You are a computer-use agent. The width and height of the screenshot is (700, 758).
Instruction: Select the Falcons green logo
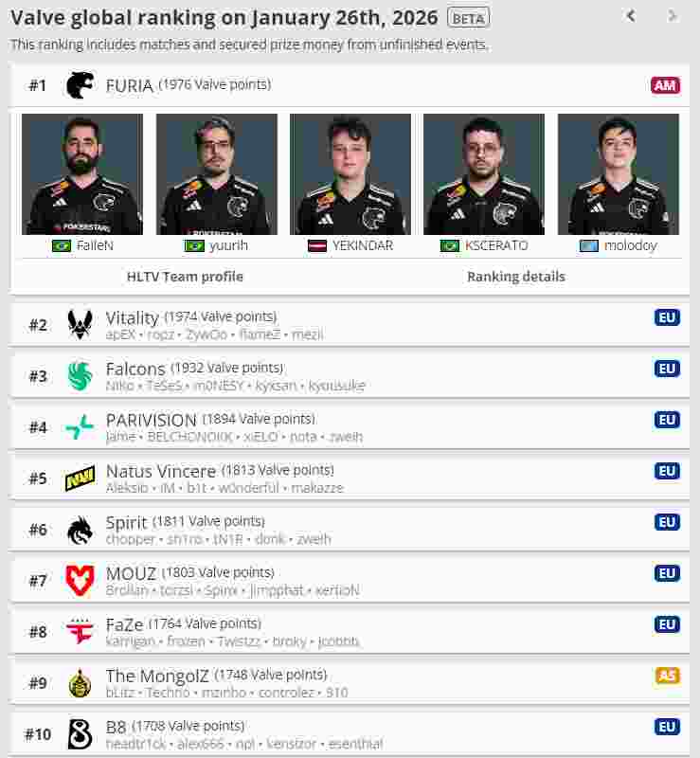(80, 375)
